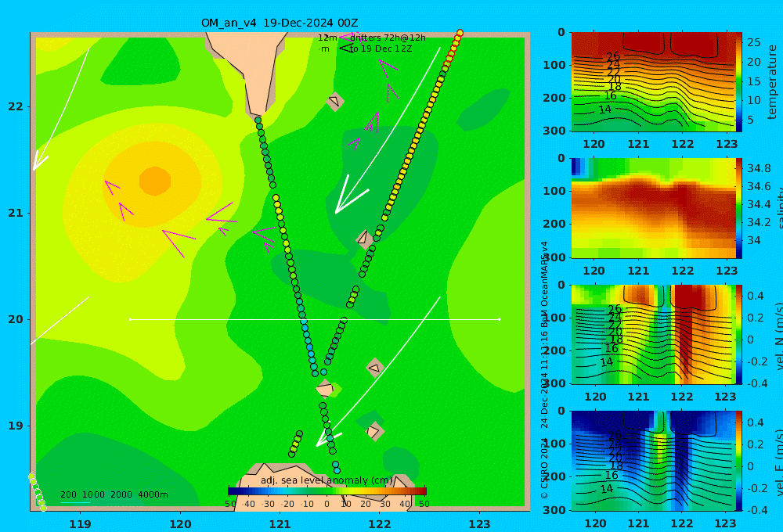783x532 pixels.
Task: Click longitude label 121 on main map
Action: pyautogui.click(x=280, y=524)
